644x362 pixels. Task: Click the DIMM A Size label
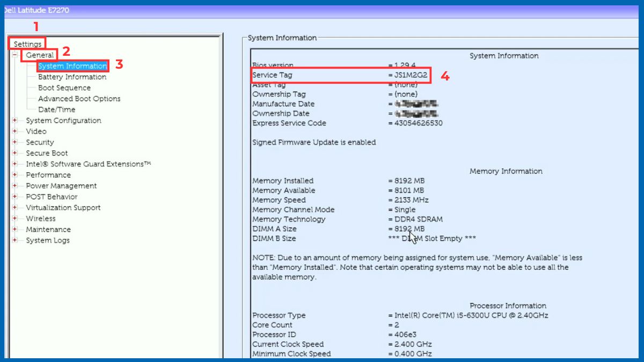pyautogui.click(x=274, y=229)
